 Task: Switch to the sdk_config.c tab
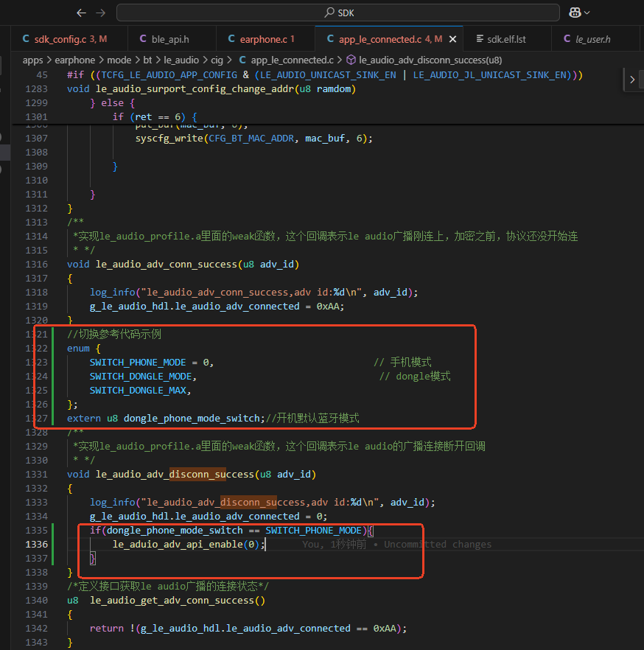pyautogui.click(x=65, y=39)
